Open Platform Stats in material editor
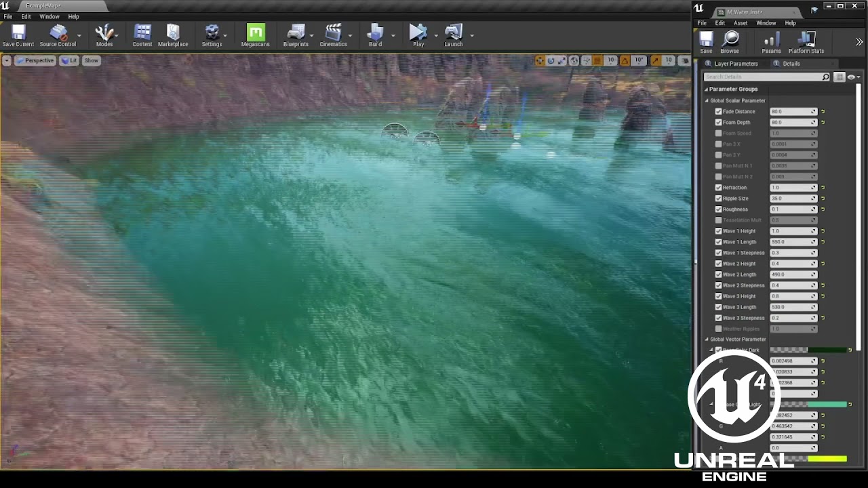868x488 pixels. (806, 42)
